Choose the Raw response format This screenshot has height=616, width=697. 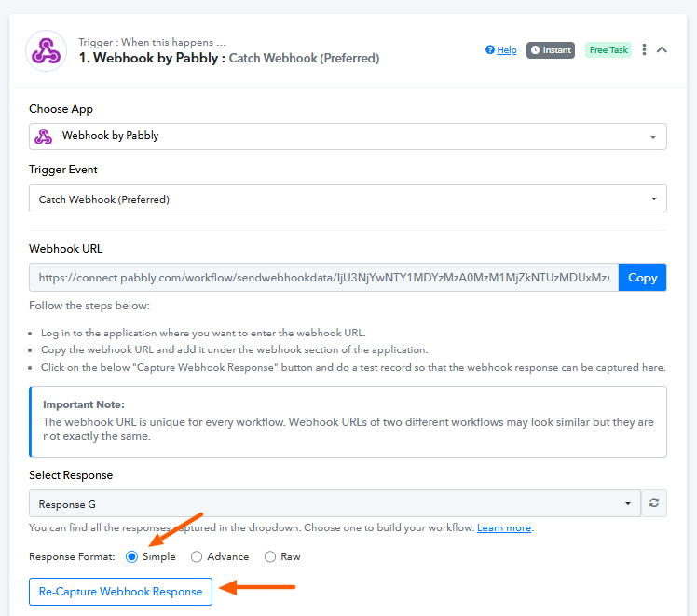pos(270,557)
